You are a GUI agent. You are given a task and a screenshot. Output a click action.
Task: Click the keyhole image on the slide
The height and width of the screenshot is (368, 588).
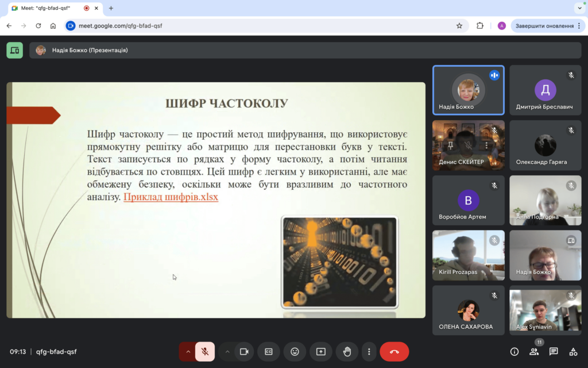[340, 262]
